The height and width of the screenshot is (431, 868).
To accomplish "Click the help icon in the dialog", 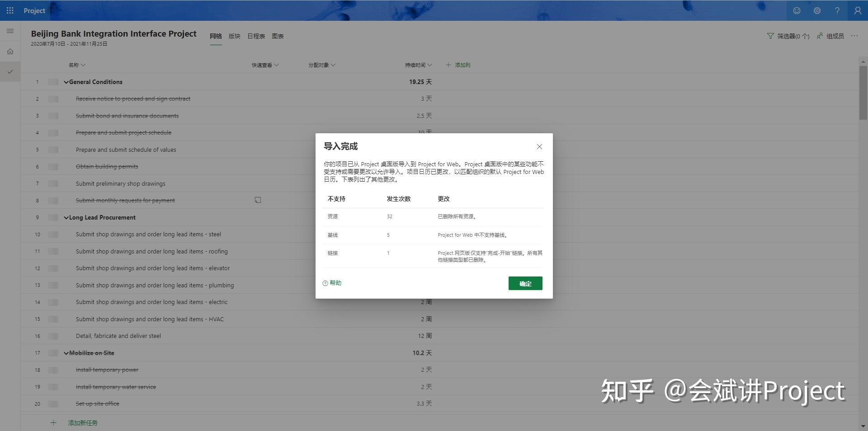I will click(x=325, y=283).
